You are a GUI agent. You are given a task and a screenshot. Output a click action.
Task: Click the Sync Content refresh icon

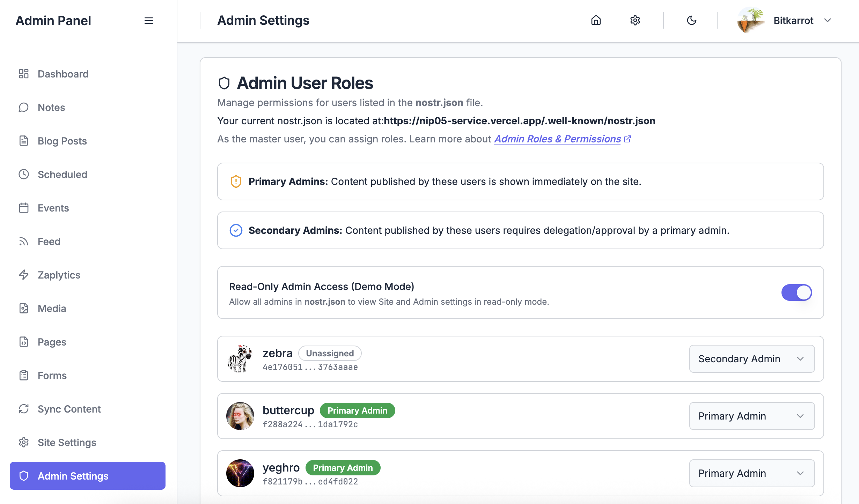(x=24, y=409)
